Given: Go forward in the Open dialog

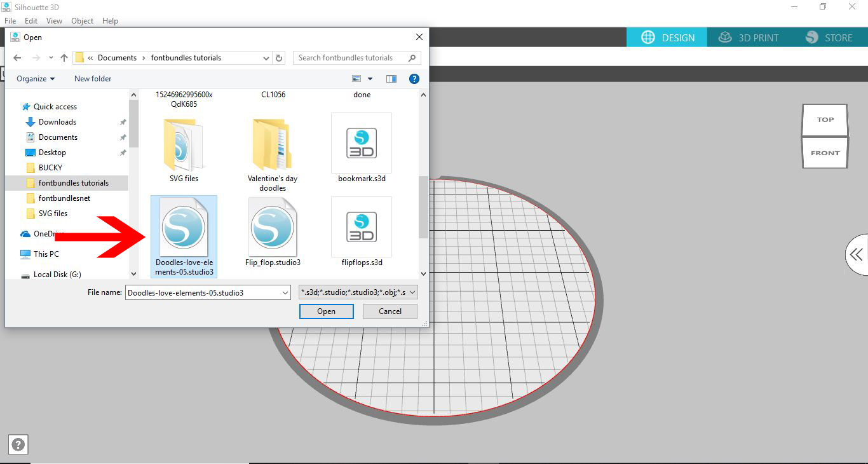Looking at the screenshot, I should coord(36,58).
